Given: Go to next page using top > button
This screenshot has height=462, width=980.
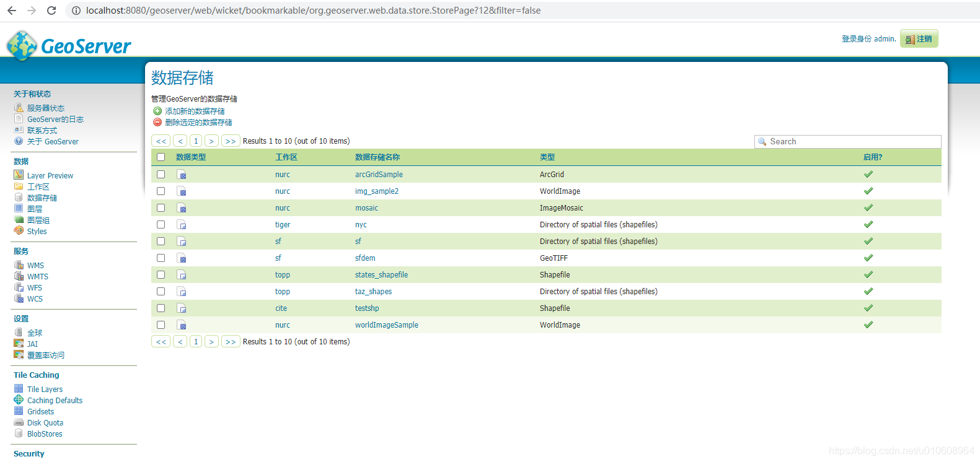Looking at the screenshot, I should pyautogui.click(x=211, y=141).
